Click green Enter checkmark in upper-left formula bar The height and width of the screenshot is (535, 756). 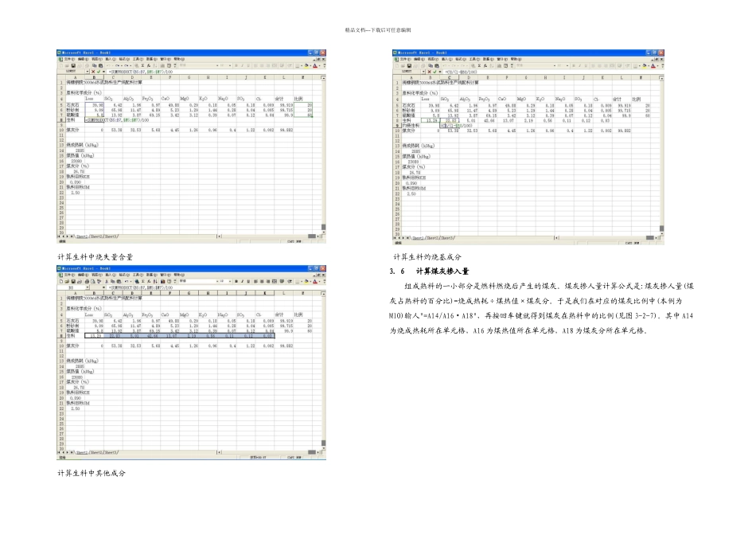coord(98,72)
